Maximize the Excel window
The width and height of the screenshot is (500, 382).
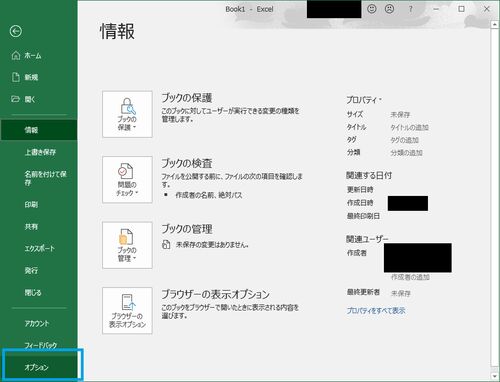pyautogui.click(x=461, y=9)
